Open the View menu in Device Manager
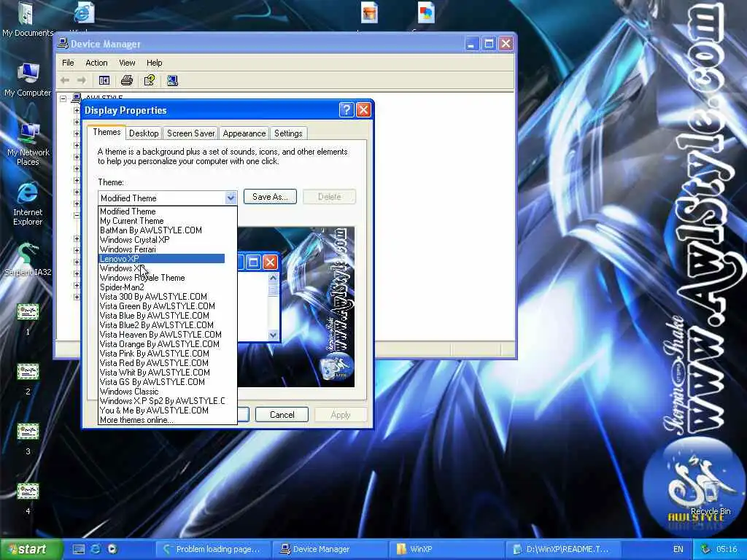747x560 pixels. 127,63
